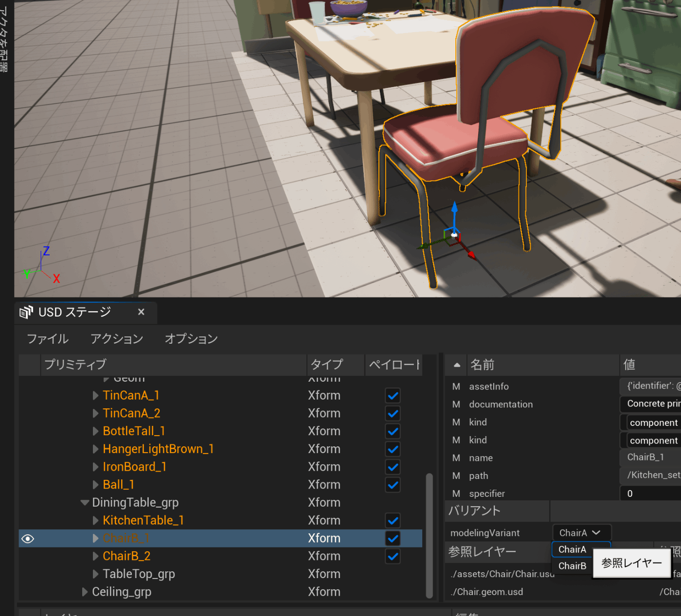681x616 pixels.
Task: Click the TableTop_grp Xform type cell
Action: pyautogui.click(x=324, y=574)
